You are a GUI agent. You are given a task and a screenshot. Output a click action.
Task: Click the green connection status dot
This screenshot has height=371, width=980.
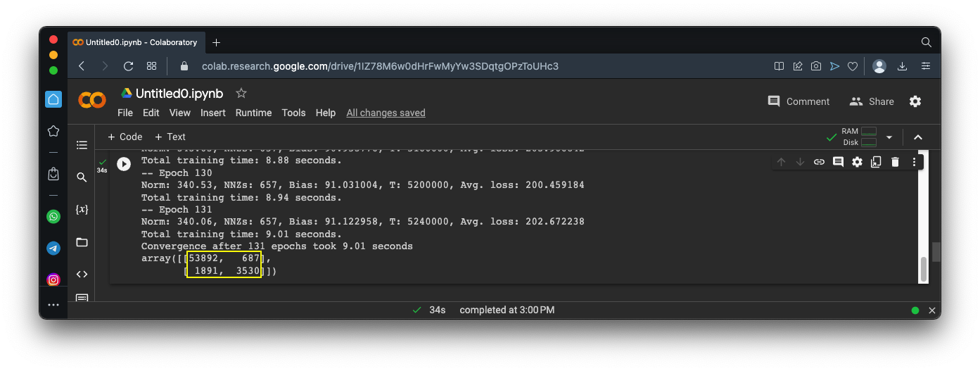[x=915, y=310]
